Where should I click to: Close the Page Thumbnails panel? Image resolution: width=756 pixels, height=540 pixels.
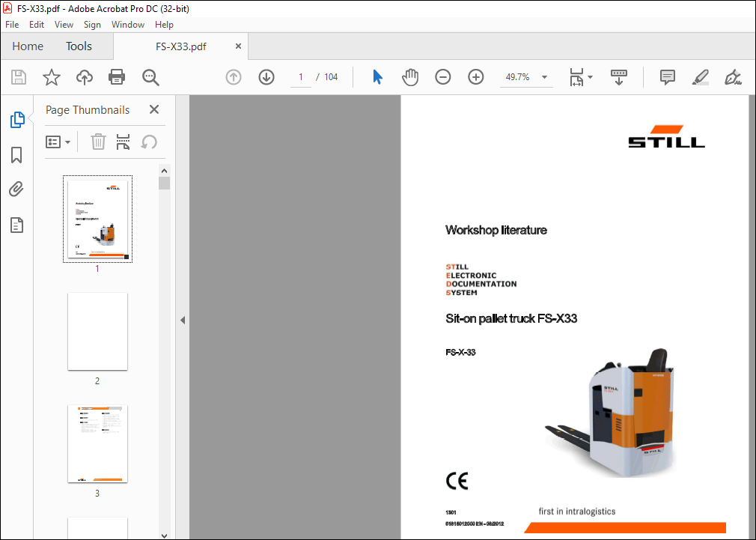153,109
